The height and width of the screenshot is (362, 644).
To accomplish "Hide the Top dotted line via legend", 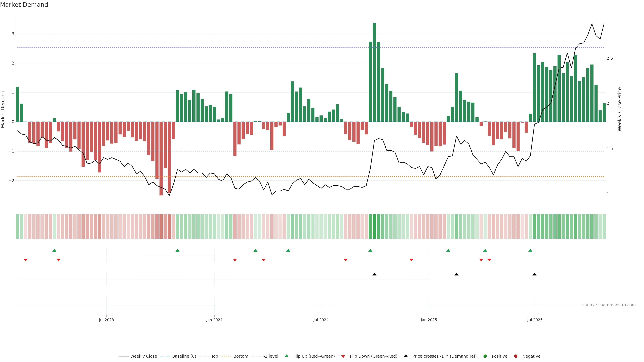I will click(214, 356).
